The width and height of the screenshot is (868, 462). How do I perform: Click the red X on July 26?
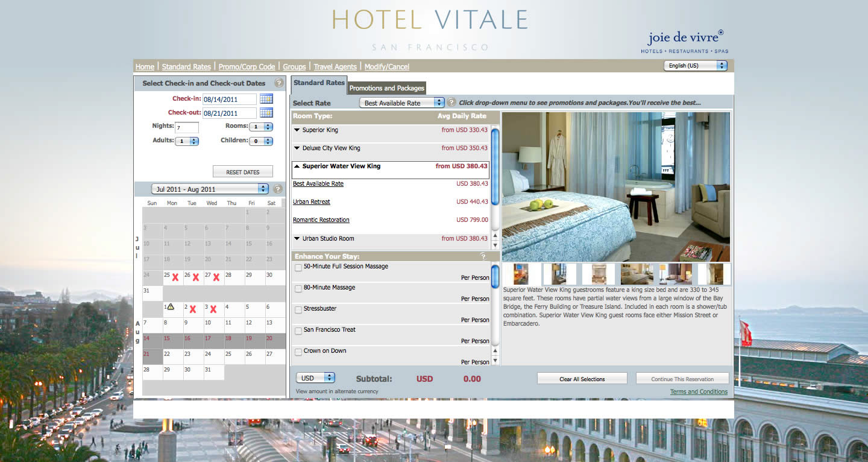tap(195, 277)
